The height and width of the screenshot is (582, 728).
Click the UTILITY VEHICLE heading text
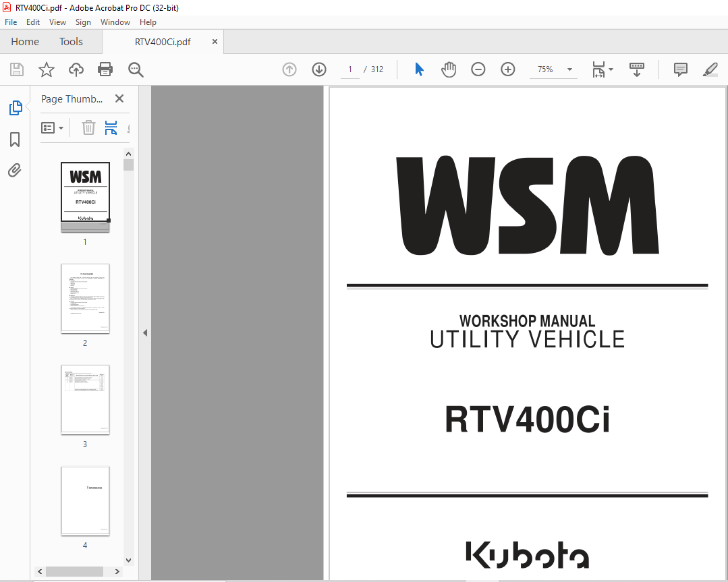click(x=527, y=339)
